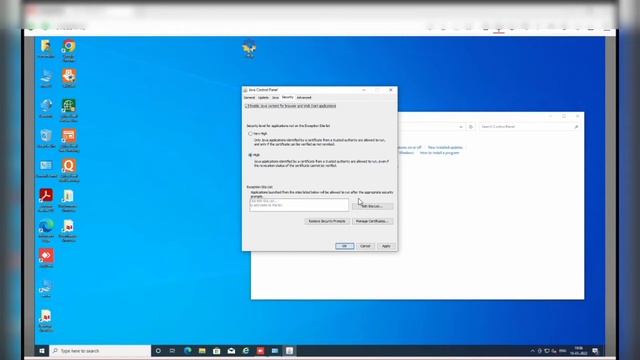Launch Microsoft Edge from the taskbar

point(187,351)
